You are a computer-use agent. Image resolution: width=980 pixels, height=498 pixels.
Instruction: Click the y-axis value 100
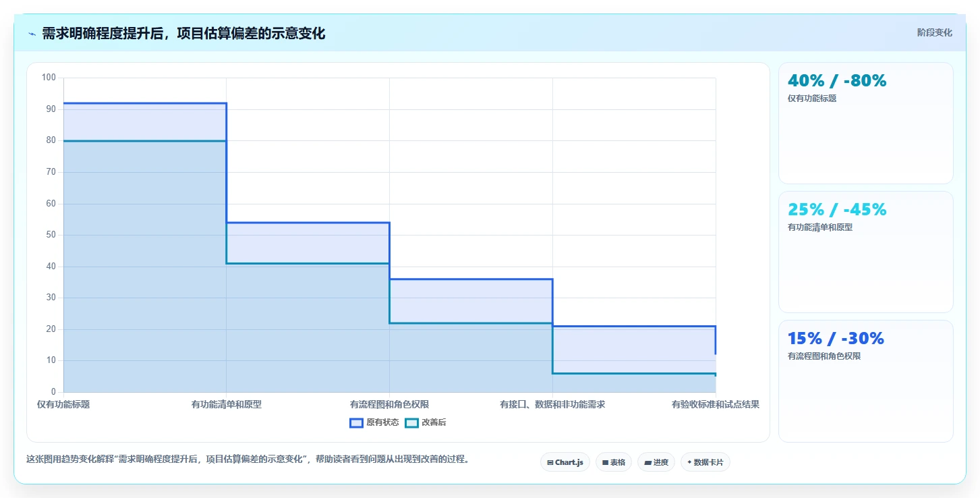pos(49,78)
